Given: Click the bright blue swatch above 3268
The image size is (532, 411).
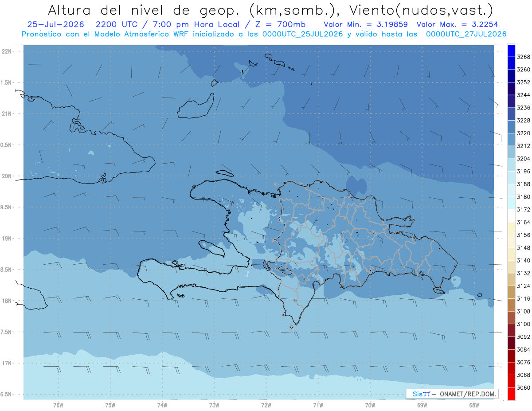Looking at the screenshot, I should (511, 51).
